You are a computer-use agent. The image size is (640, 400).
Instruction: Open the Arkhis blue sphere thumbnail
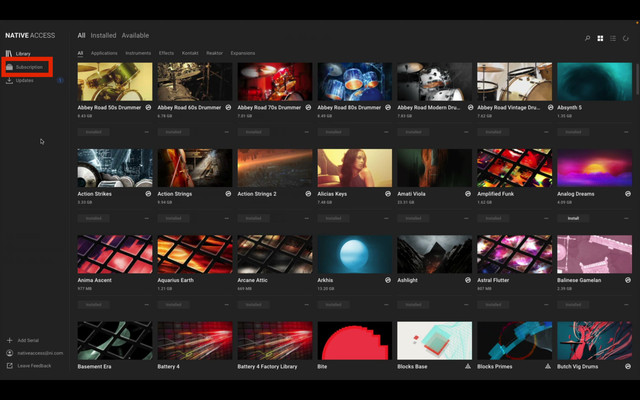355,254
